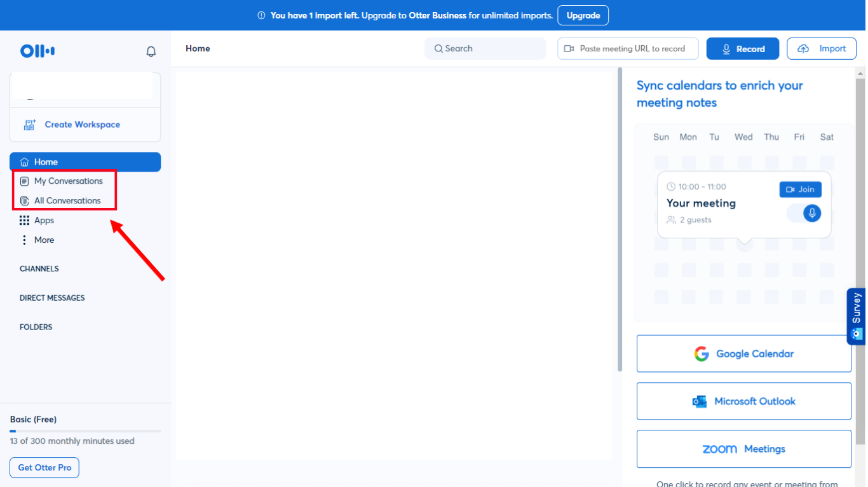The height and width of the screenshot is (487, 868).
Task: Click the 2 guests text
Action: tap(696, 220)
